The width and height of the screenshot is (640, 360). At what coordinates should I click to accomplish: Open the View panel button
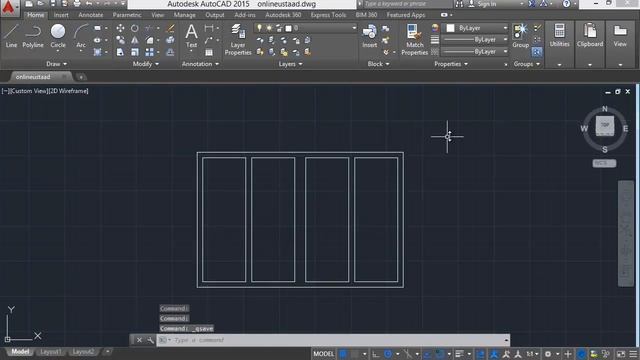[620, 36]
